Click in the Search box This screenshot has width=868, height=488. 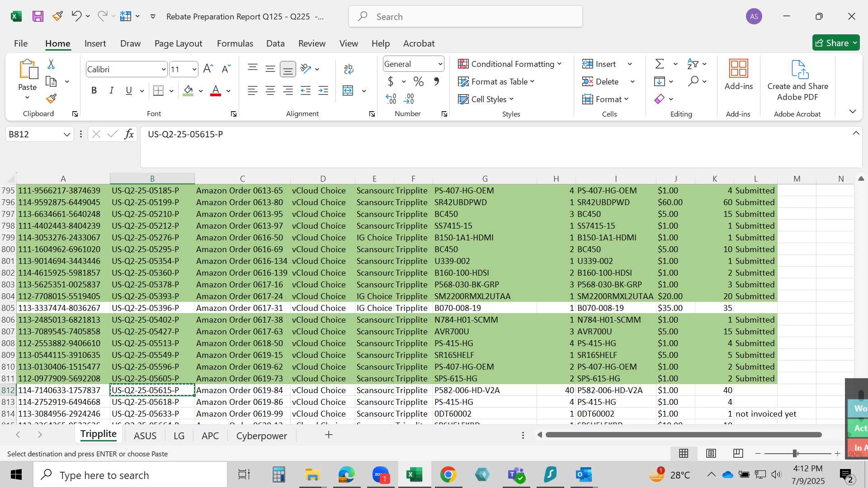click(x=466, y=17)
